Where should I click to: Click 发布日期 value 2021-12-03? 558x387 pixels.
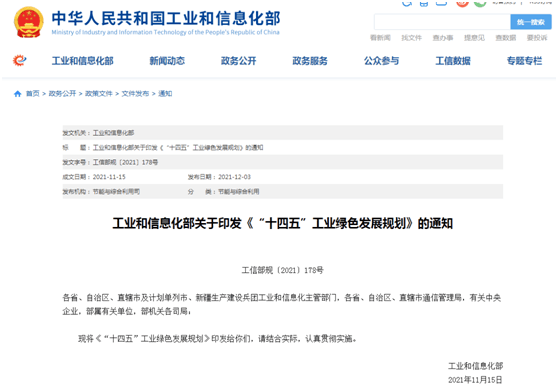pos(235,177)
